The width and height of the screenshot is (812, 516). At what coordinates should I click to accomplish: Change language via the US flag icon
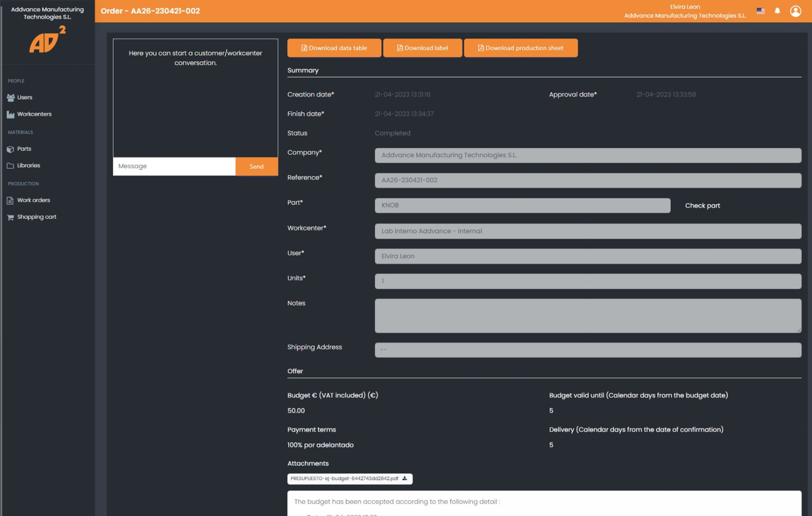[761, 11]
